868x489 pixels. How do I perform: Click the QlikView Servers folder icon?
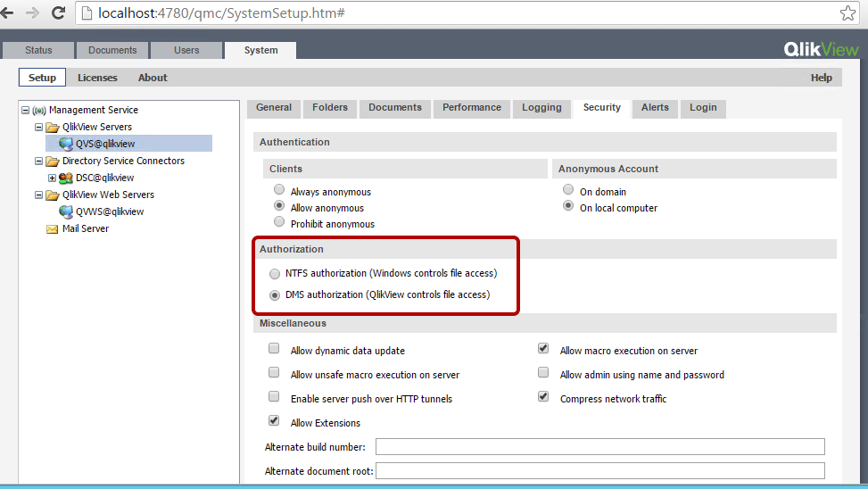click(x=53, y=128)
